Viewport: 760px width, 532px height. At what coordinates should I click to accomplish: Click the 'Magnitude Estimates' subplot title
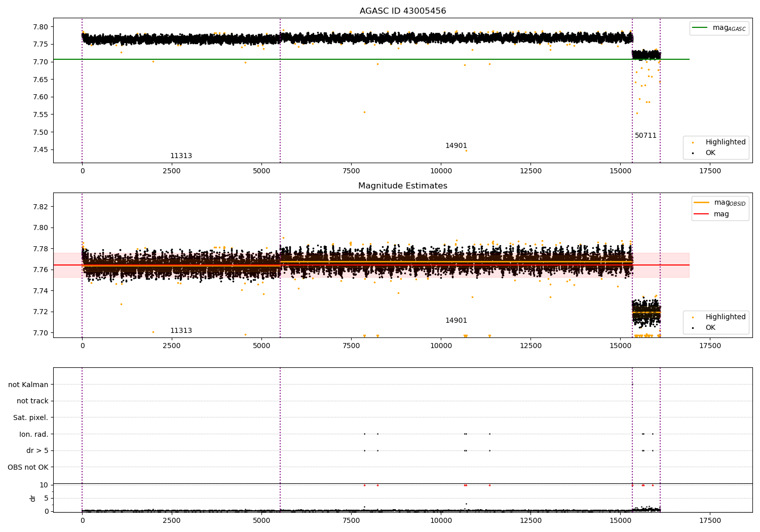click(403, 185)
